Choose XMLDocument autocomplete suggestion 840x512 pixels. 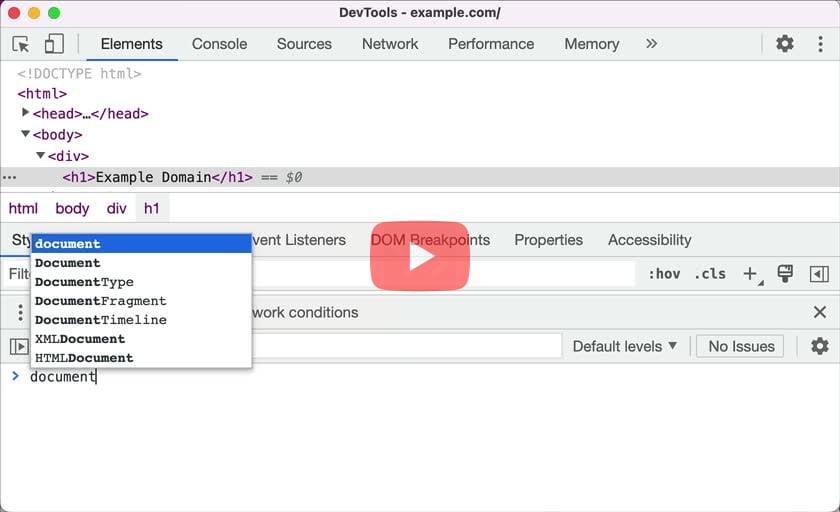141,339
